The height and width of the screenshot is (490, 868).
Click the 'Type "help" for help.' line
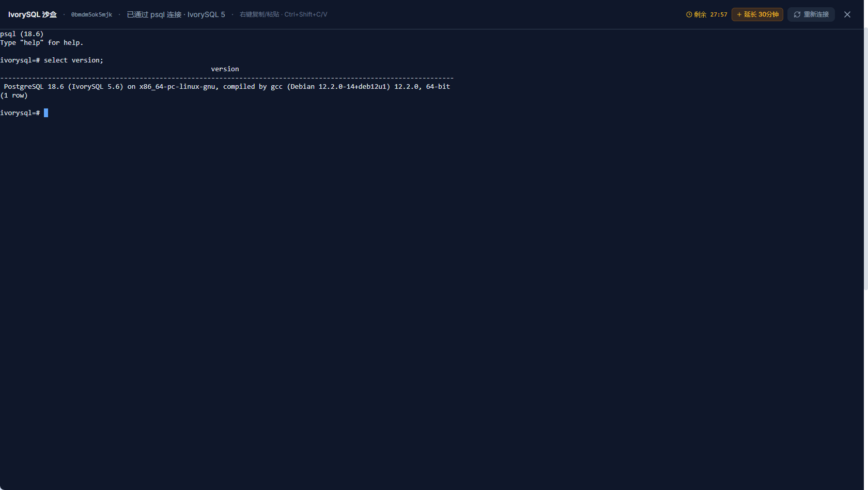41,43
